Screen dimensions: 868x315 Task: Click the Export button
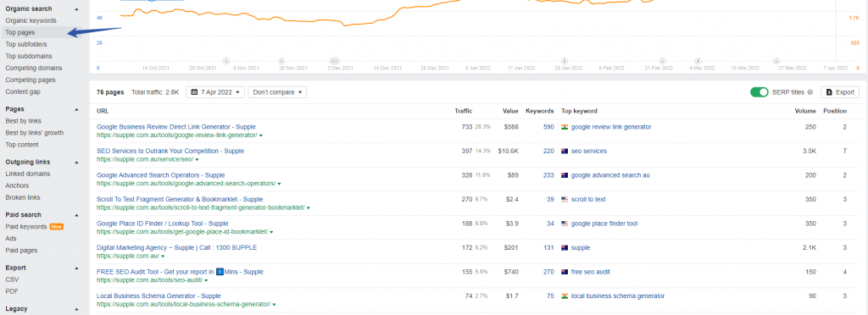click(x=840, y=92)
